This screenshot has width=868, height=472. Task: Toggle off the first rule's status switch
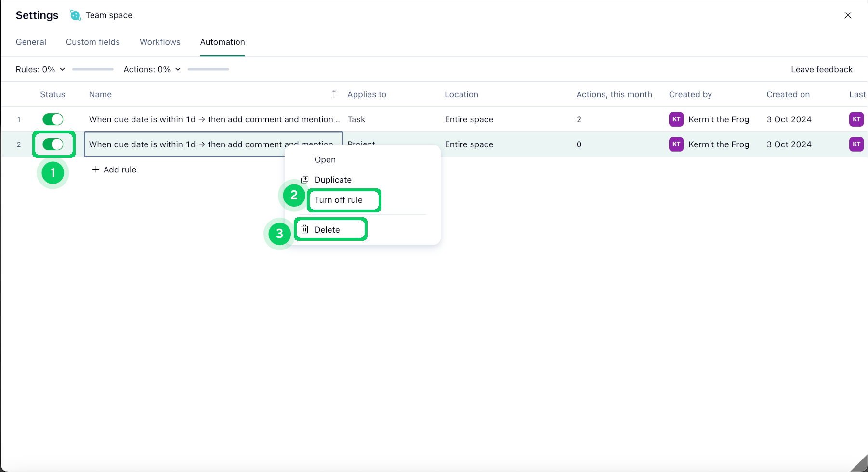53,119
